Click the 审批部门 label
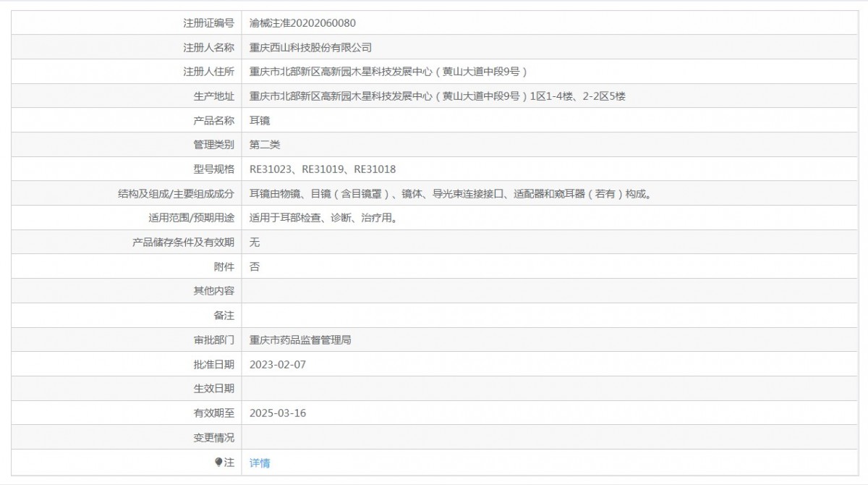The width and height of the screenshot is (868, 485). [x=214, y=339]
